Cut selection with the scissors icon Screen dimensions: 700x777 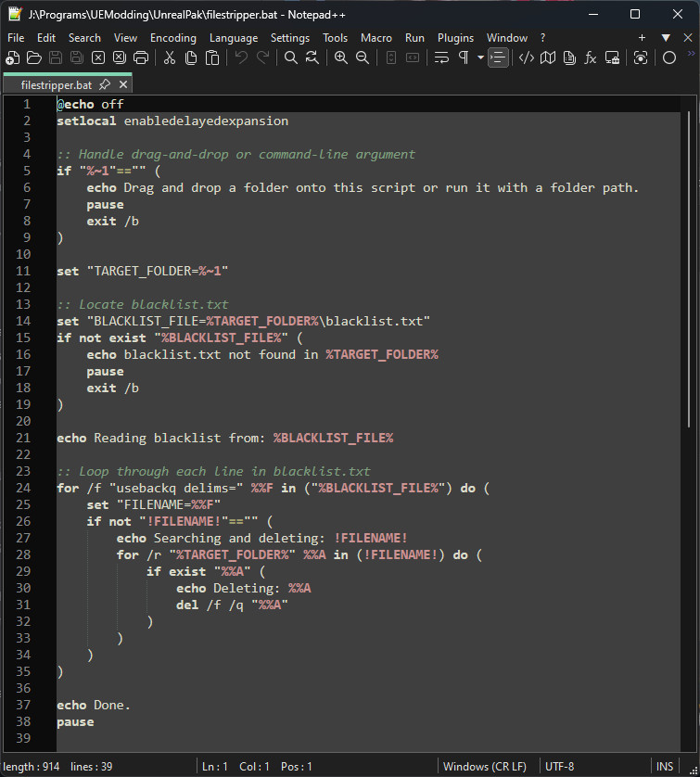pyautogui.click(x=170, y=57)
